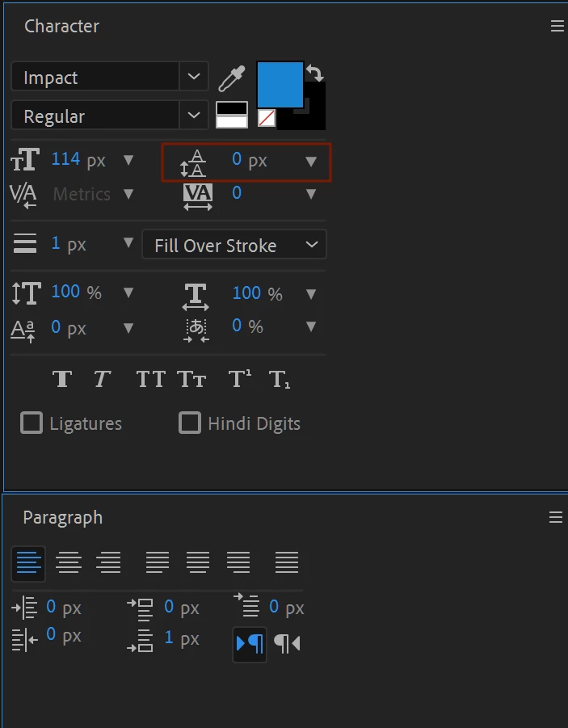Enable Small Caps text style
Image resolution: width=568 pixels, height=728 pixels.
(191, 379)
